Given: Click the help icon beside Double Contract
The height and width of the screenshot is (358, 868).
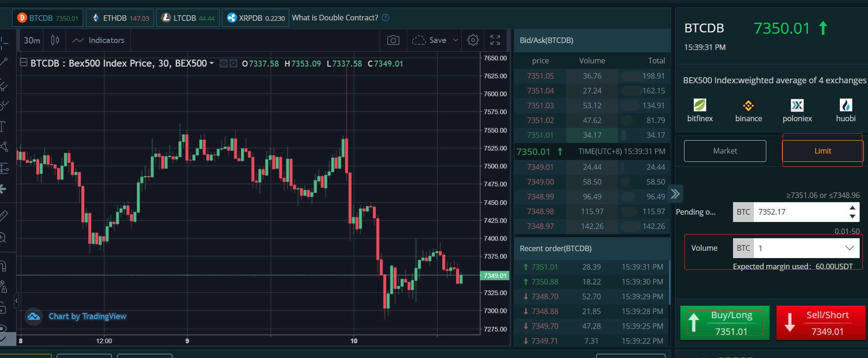Looking at the screenshot, I should pyautogui.click(x=385, y=18).
